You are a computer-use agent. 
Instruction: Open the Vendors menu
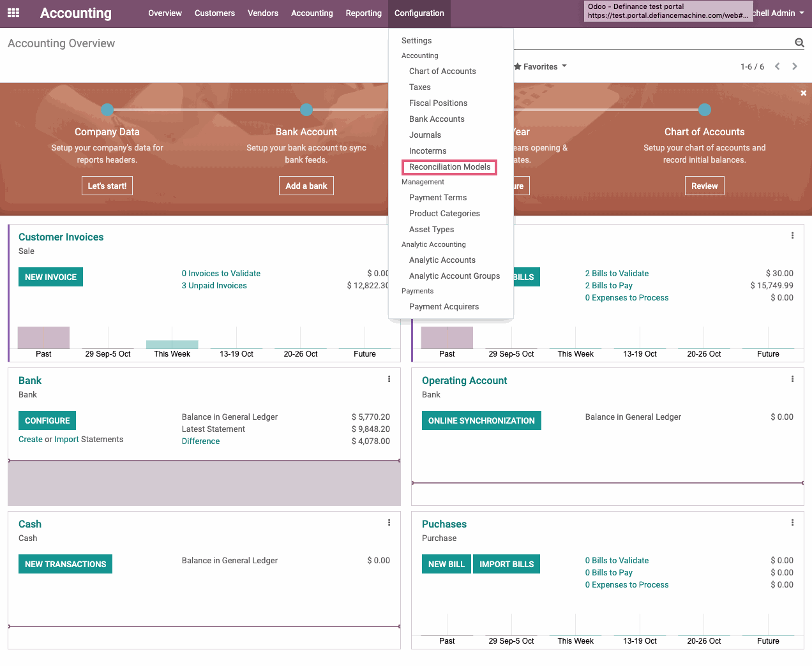[263, 13]
